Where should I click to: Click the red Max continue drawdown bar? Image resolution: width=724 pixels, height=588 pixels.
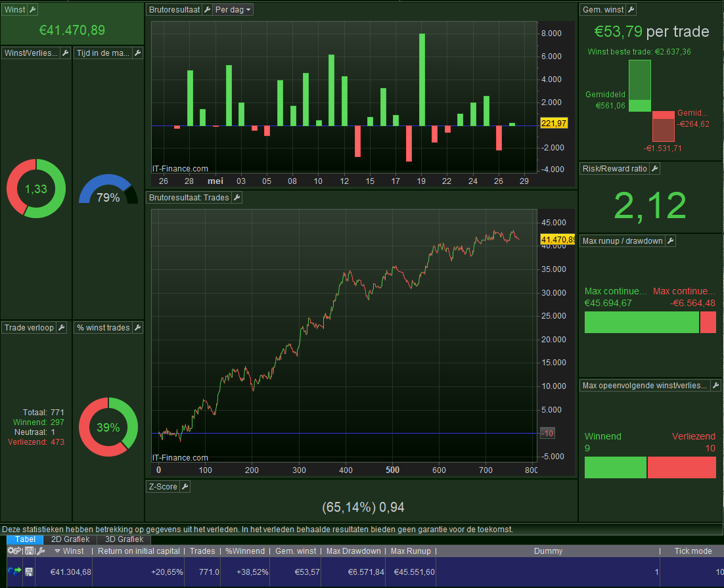pos(708,322)
